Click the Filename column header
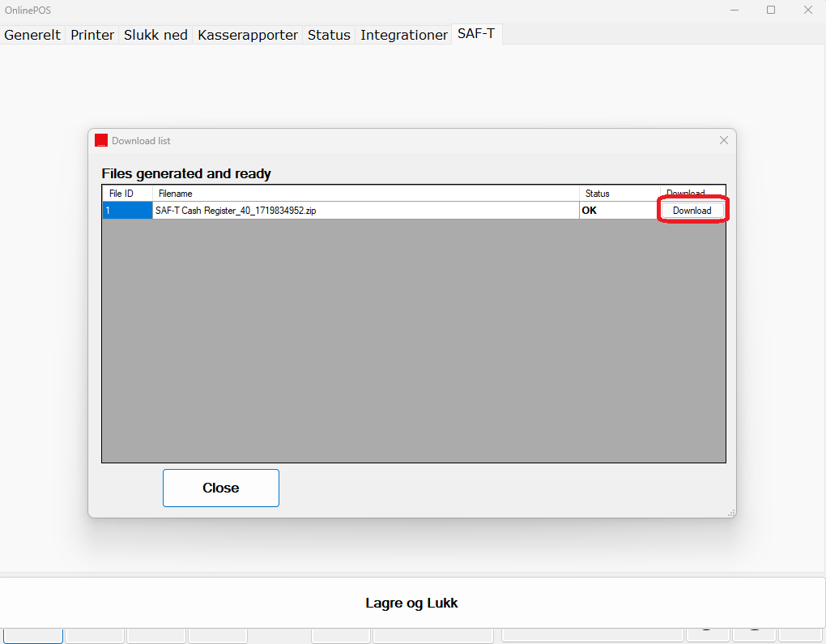The height and width of the screenshot is (644, 826). tap(365, 194)
